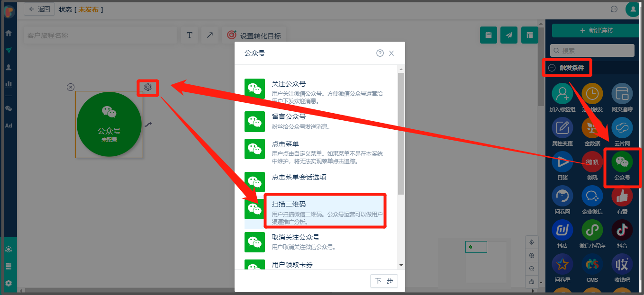The image size is (644, 295).
Task: Select the text T tool
Action: (189, 36)
